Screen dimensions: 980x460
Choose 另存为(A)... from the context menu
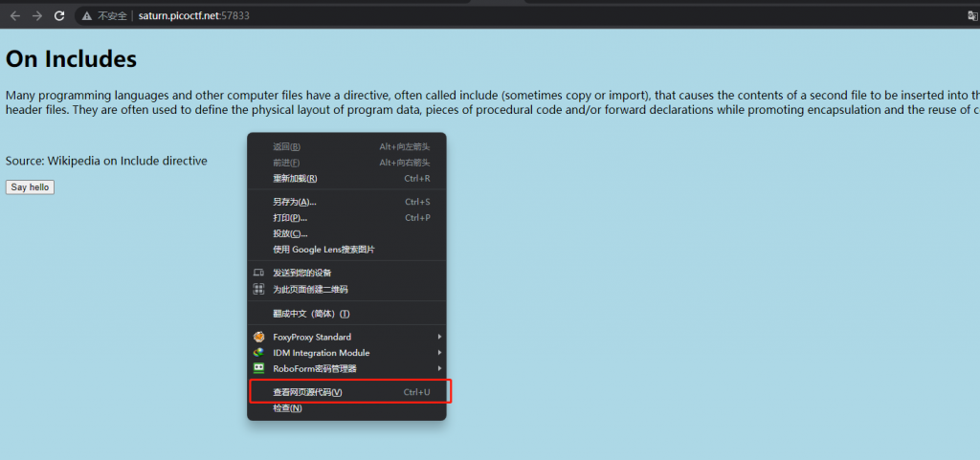tap(346, 202)
